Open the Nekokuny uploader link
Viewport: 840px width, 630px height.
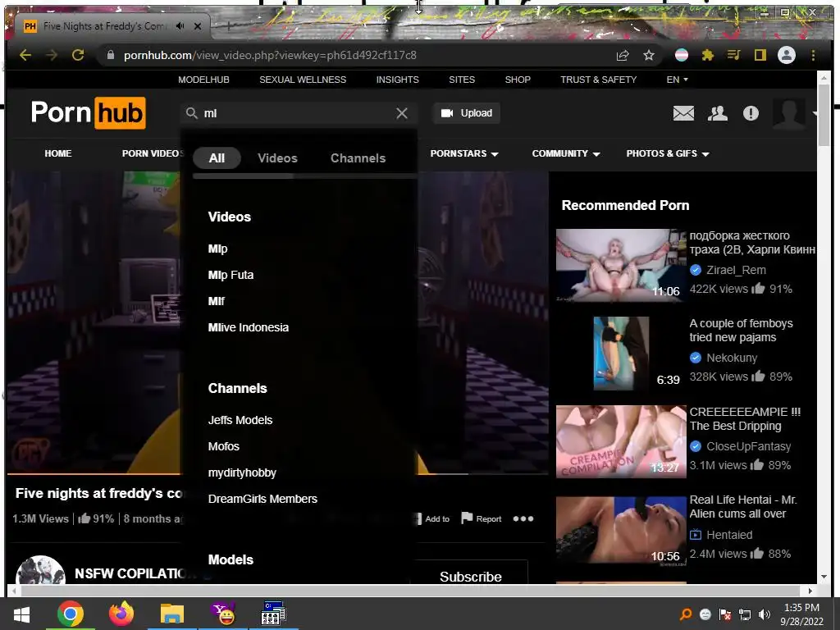tap(732, 358)
